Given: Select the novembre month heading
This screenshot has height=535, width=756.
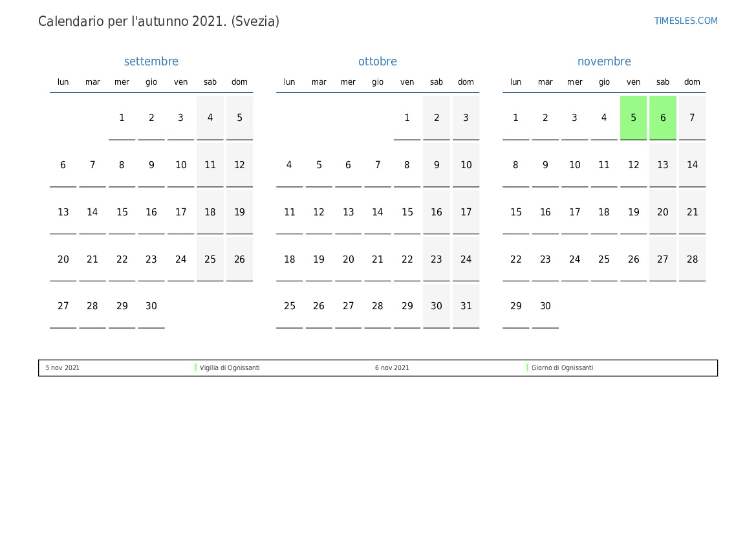Looking at the screenshot, I should click(604, 61).
